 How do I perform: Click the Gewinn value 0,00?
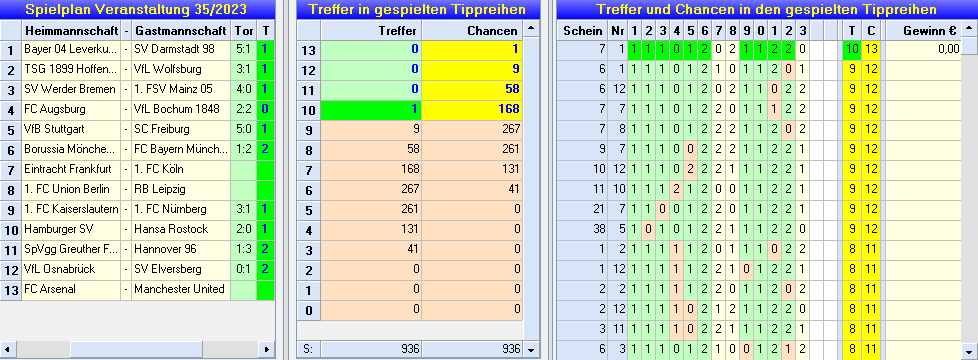924,49
